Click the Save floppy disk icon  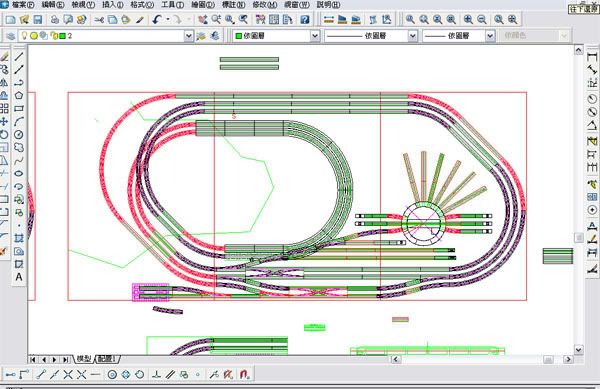pyautogui.click(x=38, y=20)
